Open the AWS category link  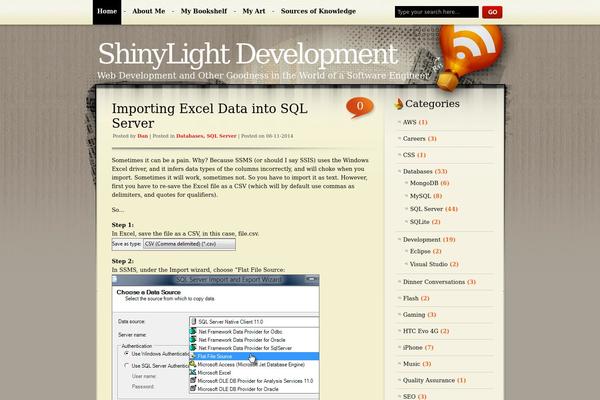[409, 122]
